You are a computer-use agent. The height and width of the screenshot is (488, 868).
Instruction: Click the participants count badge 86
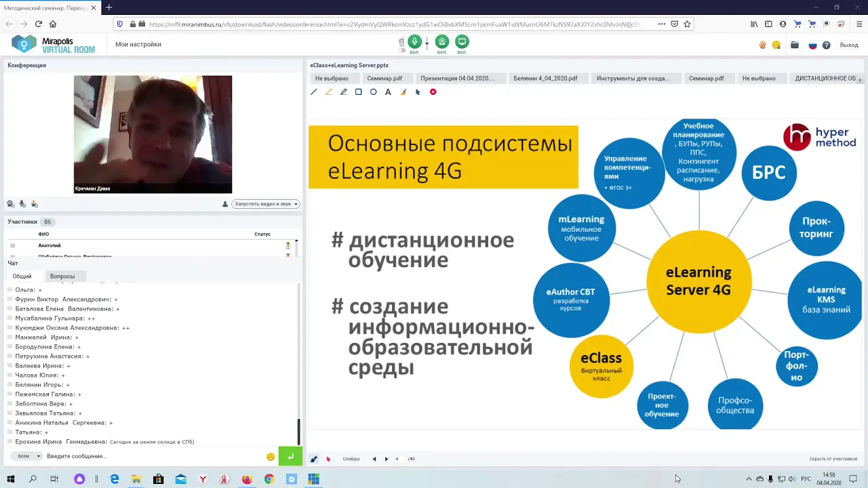[47, 222]
